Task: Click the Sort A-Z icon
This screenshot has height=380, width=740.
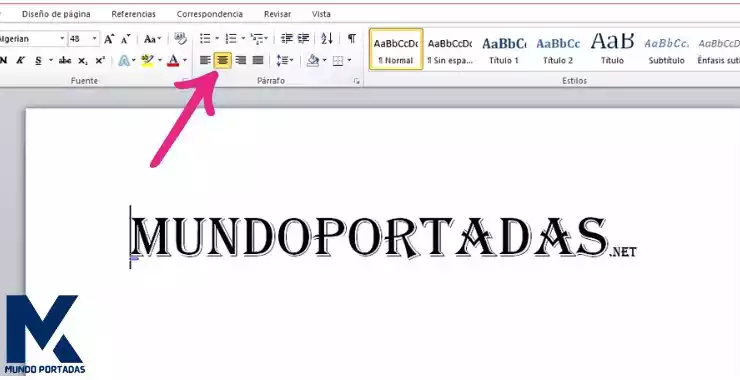Action: [327, 38]
